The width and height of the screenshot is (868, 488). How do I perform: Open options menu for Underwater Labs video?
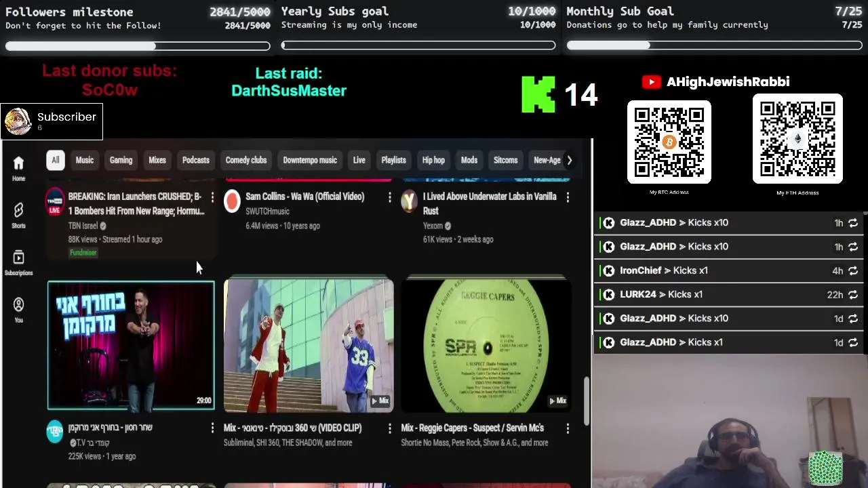[568, 197]
